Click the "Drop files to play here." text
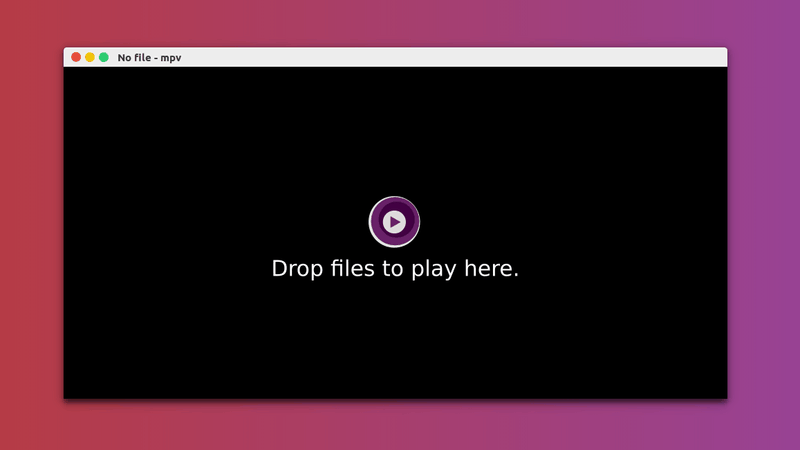Viewport: 800px width, 450px height. [395, 269]
